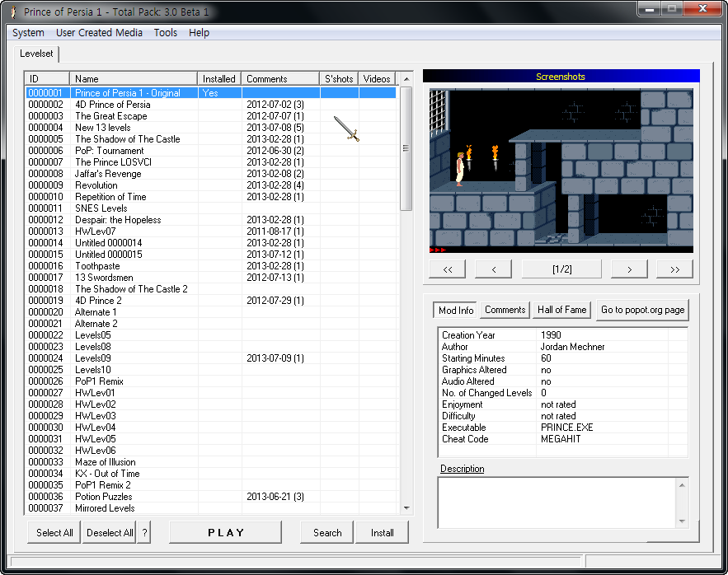728x575 pixels.
Task: Jump to last screenshot with >> button
Action: (x=675, y=269)
